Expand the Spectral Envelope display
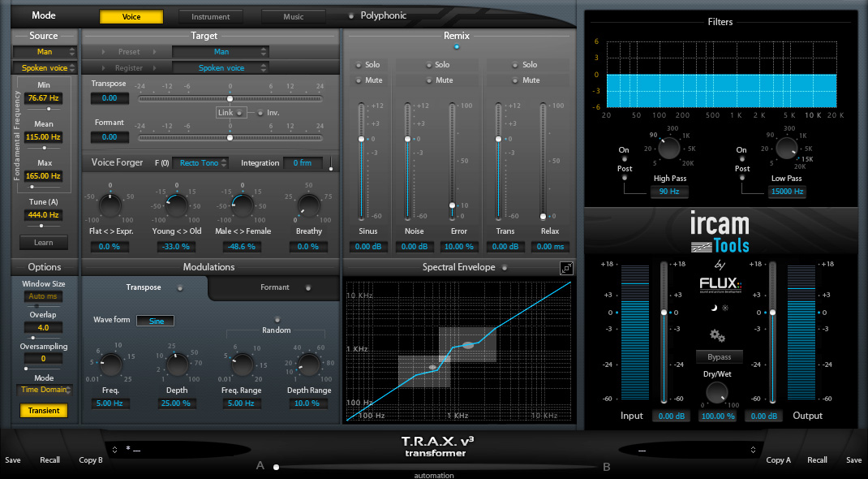 click(x=566, y=269)
